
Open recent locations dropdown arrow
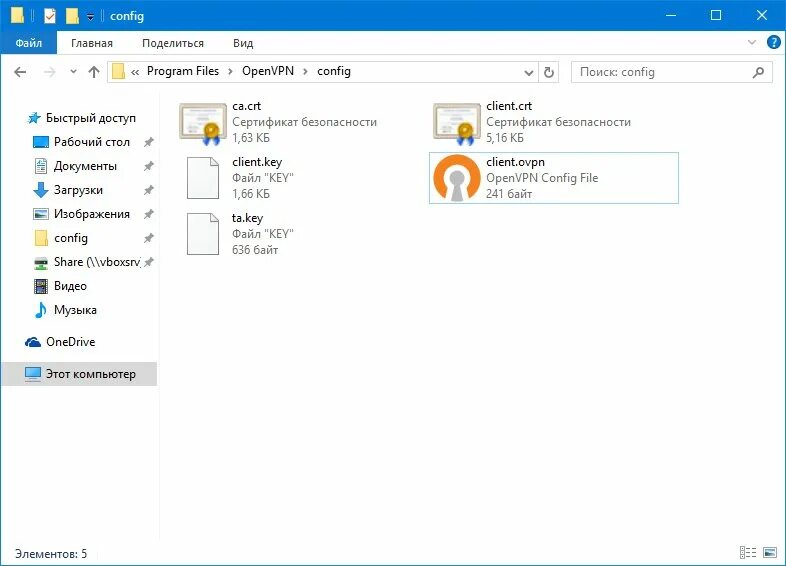coord(73,72)
